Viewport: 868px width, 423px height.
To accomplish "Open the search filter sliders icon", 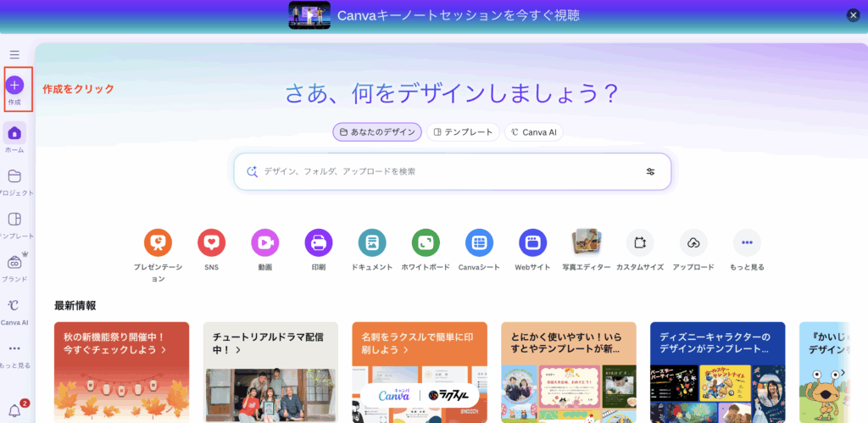I will tap(650, 171).
